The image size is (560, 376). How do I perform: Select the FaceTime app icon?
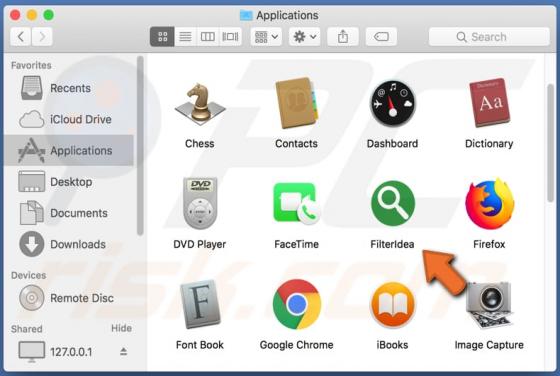tap(296, 204)
